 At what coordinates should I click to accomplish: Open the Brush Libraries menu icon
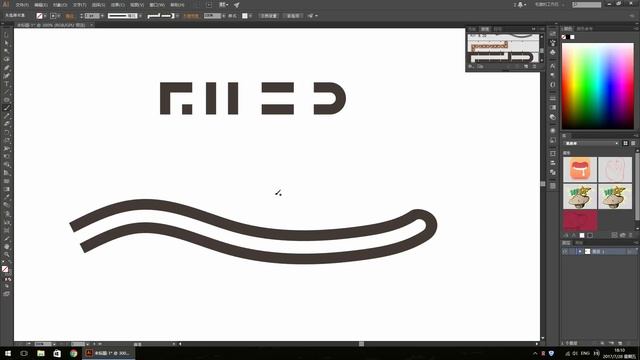(x=471, y=66)
